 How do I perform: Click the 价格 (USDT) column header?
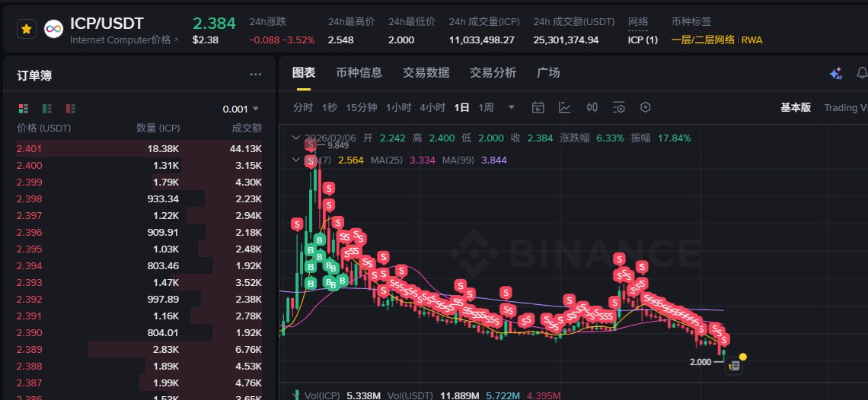click(x=43, y=129)
